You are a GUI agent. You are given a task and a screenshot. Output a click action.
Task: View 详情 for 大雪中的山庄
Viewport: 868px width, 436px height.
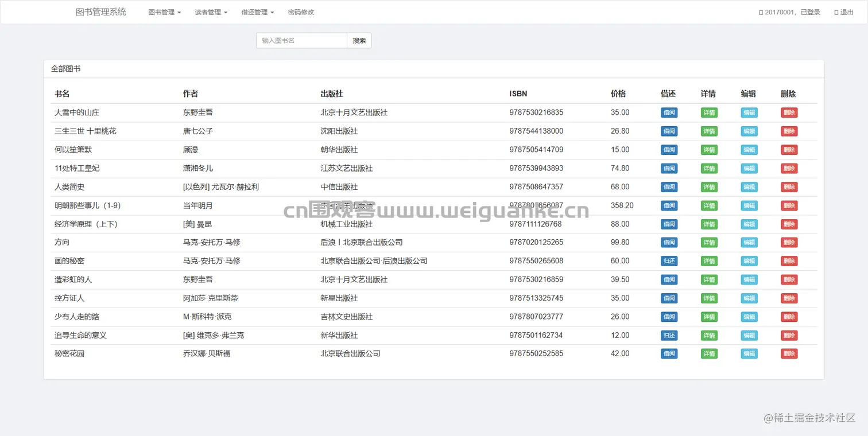[x=709, y=113]
